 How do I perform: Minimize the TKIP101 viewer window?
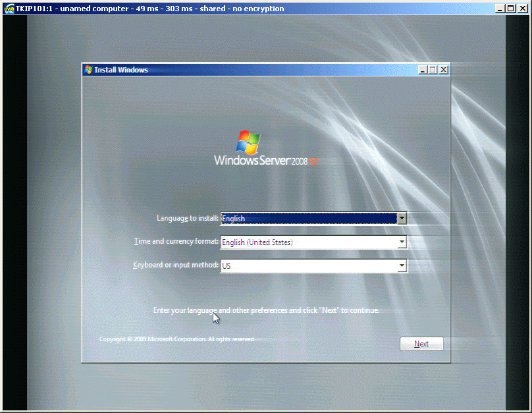click(x=499, y=9)
